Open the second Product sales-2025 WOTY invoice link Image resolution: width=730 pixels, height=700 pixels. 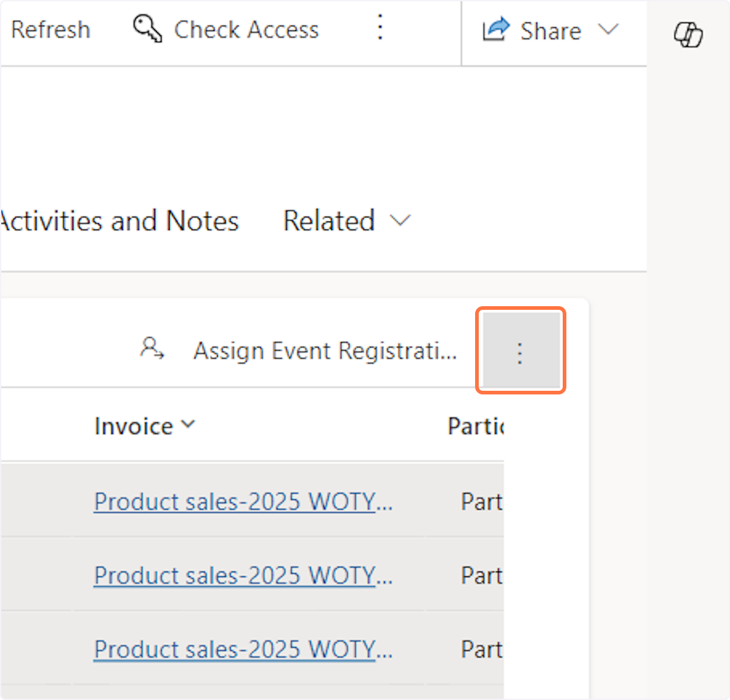pos(243,575)
